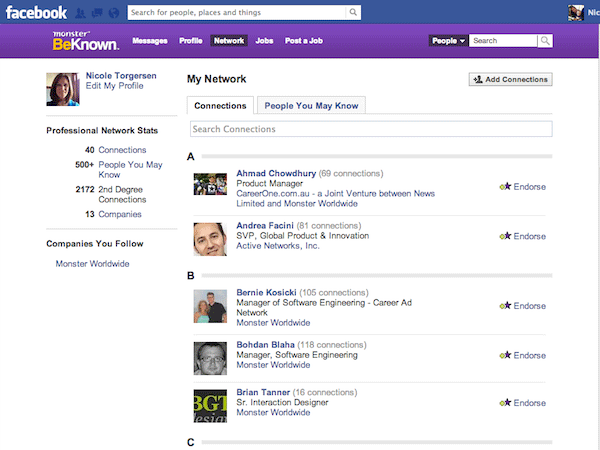Open Post a Job menu item

coord(304,41)
